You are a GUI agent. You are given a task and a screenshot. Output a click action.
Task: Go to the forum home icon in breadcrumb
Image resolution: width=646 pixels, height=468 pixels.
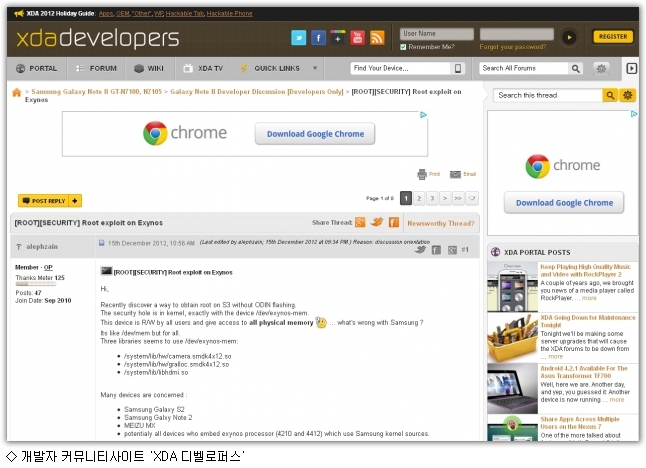[x=17, y=92]
